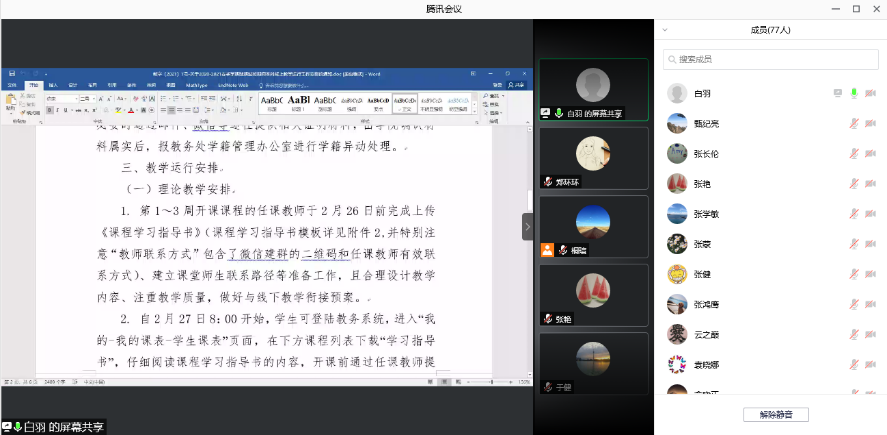Toggle camera icon for 张长伦
The image size is (887, 435).
click(871, 154)
